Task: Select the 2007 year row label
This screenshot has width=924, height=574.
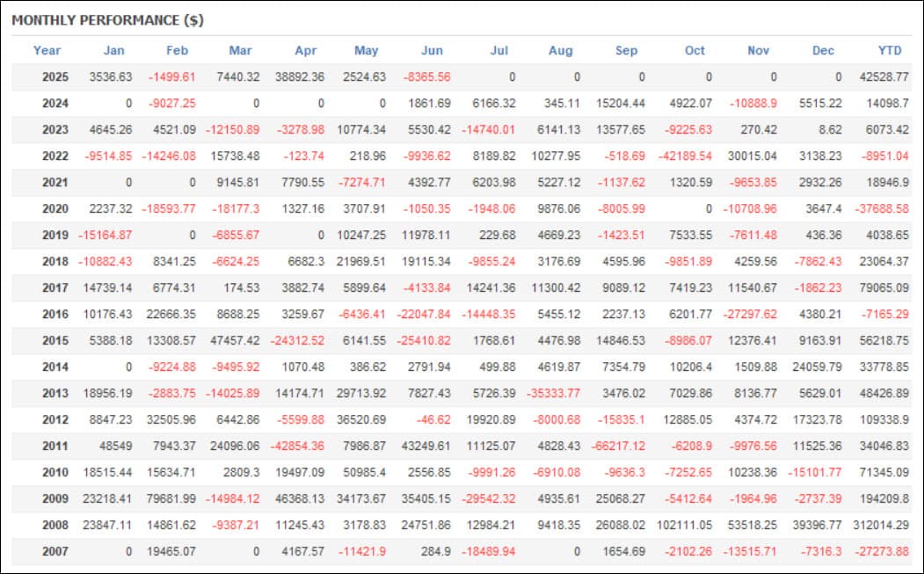Action: point(55,552)
